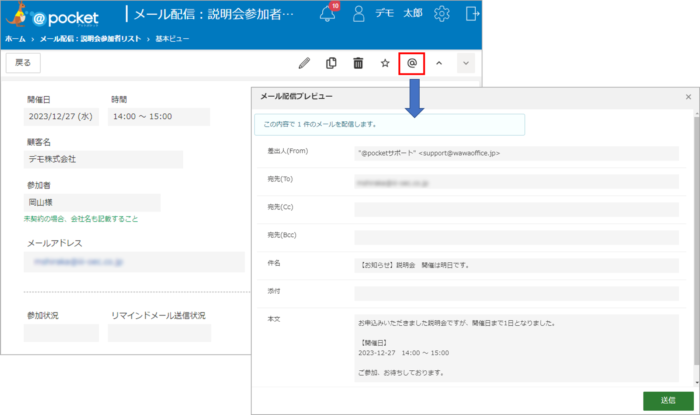
Task: Click the green note 未契約の場合、会社名も記載すること
Action: pos(81,219)
